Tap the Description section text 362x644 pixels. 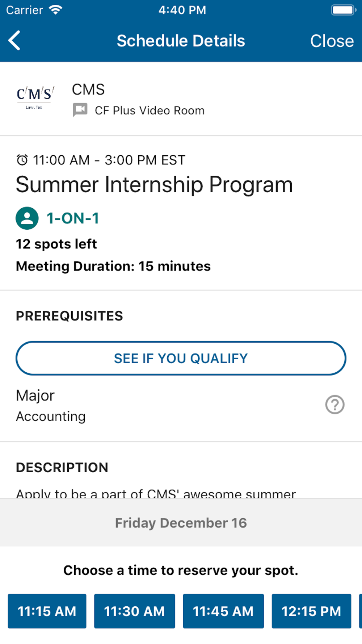point(156,493)
